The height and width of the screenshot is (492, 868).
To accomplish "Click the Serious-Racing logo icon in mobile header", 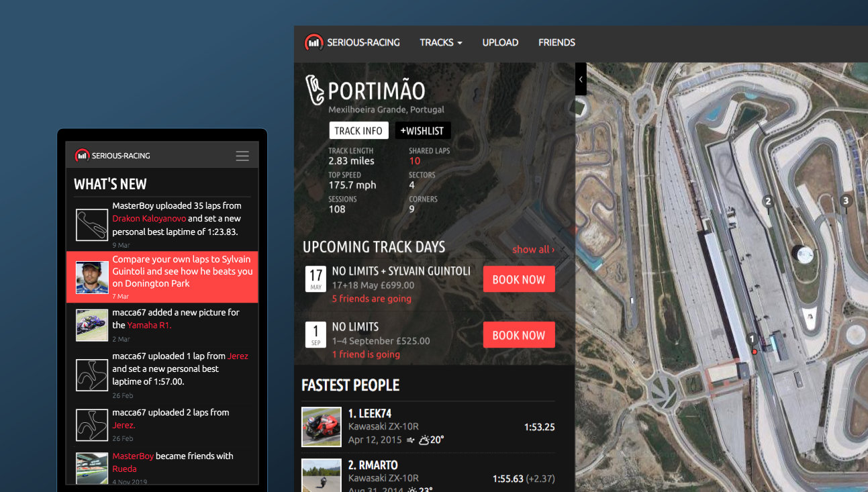I will 82,156.
